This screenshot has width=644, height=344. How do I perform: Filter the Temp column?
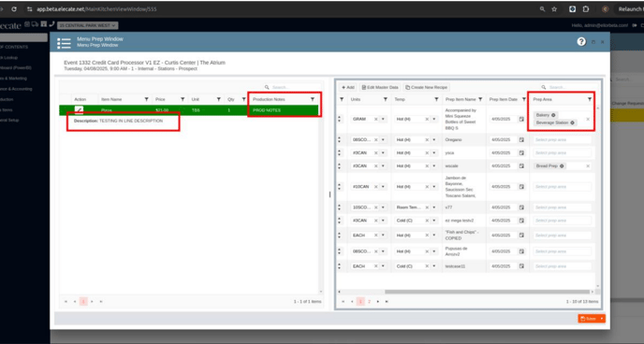(436, 100)
